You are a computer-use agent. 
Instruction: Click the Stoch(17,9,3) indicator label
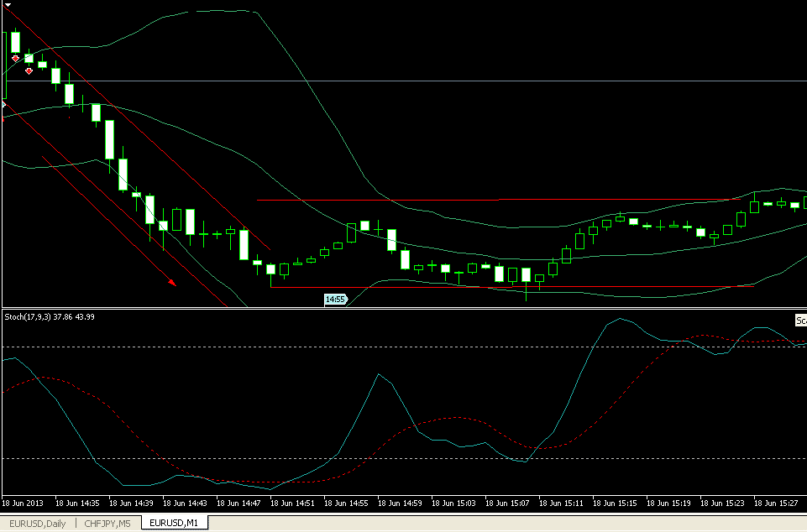(x=50, y=317)
